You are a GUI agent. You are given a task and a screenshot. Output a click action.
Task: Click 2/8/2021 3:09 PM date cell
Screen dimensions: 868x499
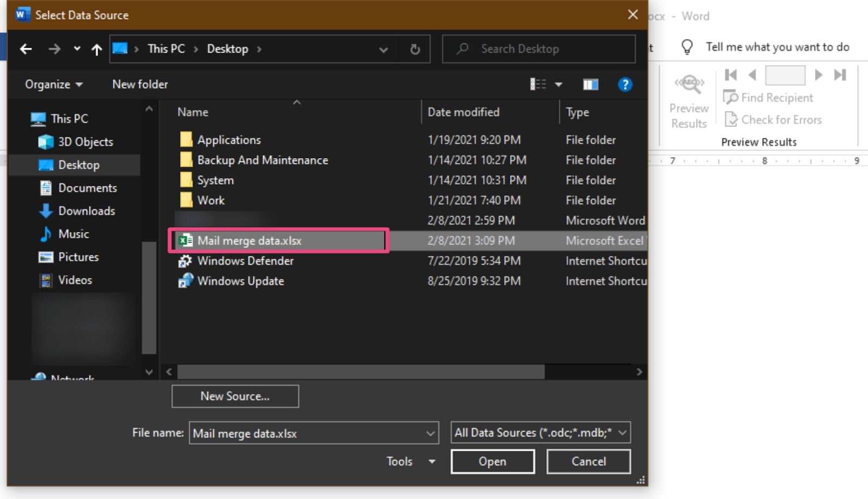471,241
